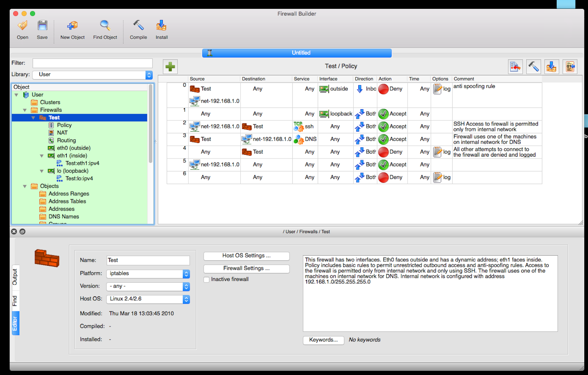Collapse the User library tree node
The height and width of the screenshot is (375, 588).
pyautogui.click(x=16, y=95)
